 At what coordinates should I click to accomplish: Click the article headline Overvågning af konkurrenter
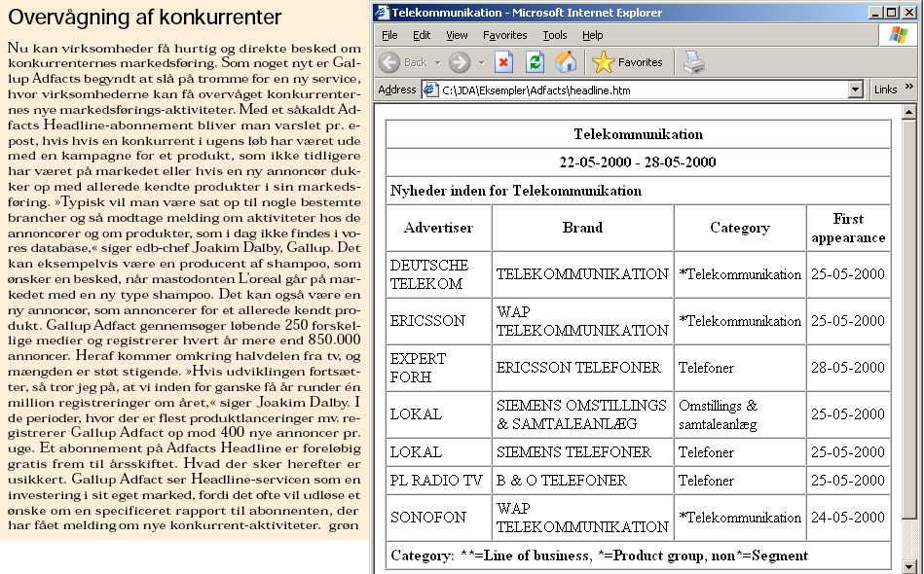click(x=145, y=18)
